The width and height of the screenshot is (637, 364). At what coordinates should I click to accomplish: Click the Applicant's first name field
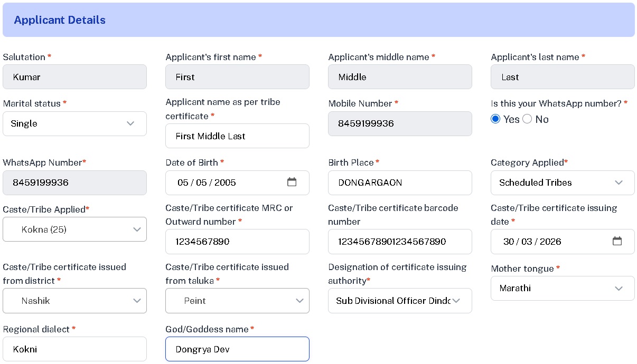237,77
